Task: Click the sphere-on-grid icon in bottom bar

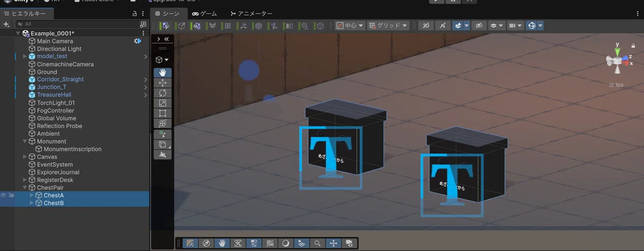Action: pos(302,243)
